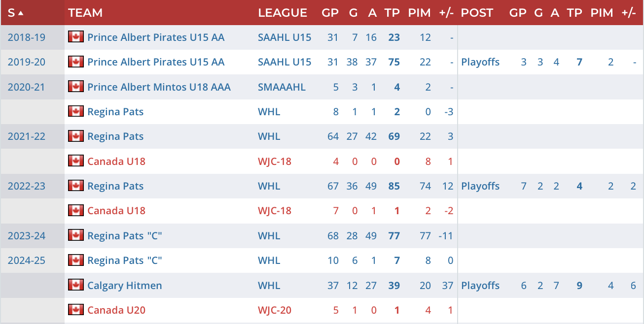This screenshot has width=644, height=324.
Task: Click the SMAAAHL league link
Action: click(x=282, y=87)
